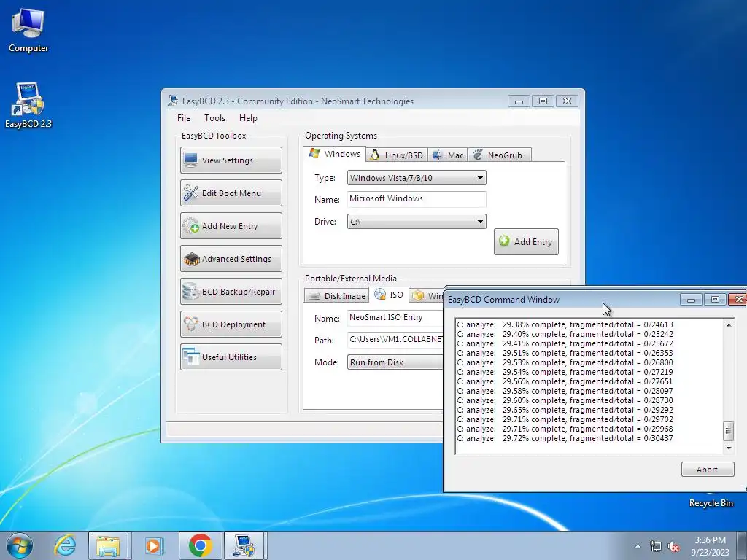Click the clock showing 3:36 PM
747x560 pixels.
[710, 546]
